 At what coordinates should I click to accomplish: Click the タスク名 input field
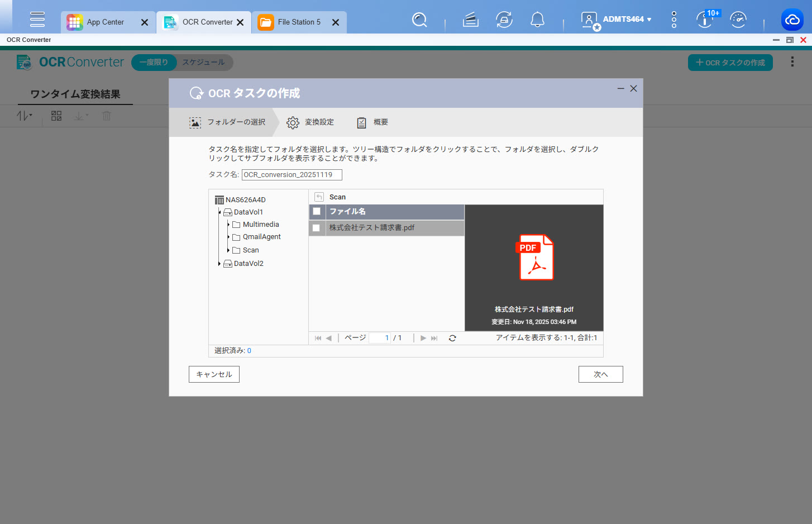(x=292, y=175)
